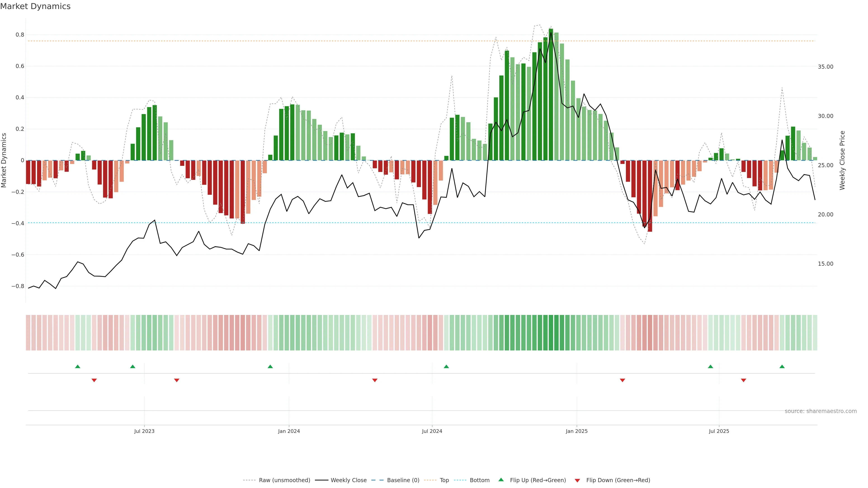Click green flip-up marker just before Jul 2023
The height and width of the screenshot is (488, 868).
click(x=133, y=366)
